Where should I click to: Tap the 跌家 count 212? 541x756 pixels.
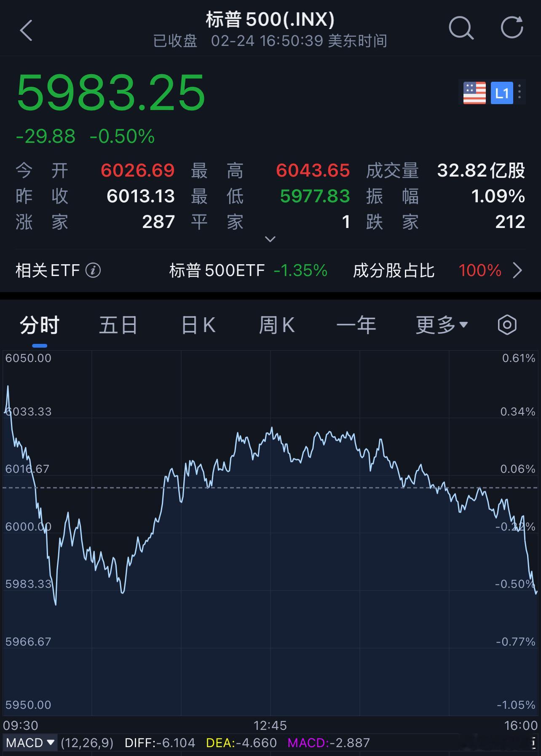tap(510, 222)
